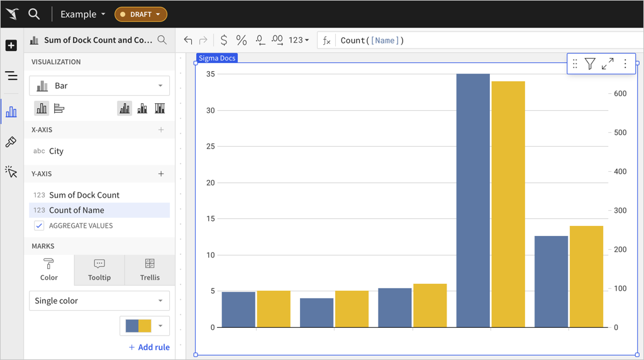The height and width of the screenshot is (360, 644).
Task: Expand chart to full screen
Action: coord(608,64)
